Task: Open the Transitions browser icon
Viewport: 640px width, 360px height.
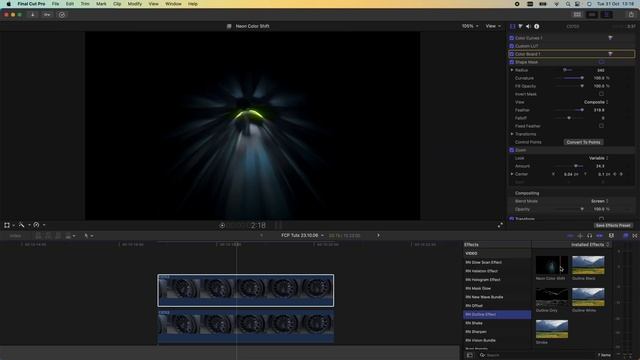Action: pyautogui.click(x=635, y=236)
